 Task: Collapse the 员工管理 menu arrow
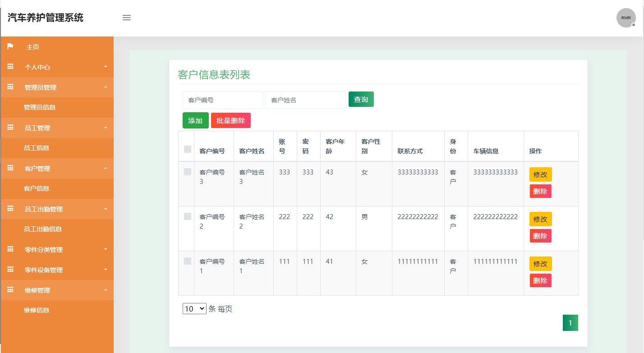coord(106,128)
